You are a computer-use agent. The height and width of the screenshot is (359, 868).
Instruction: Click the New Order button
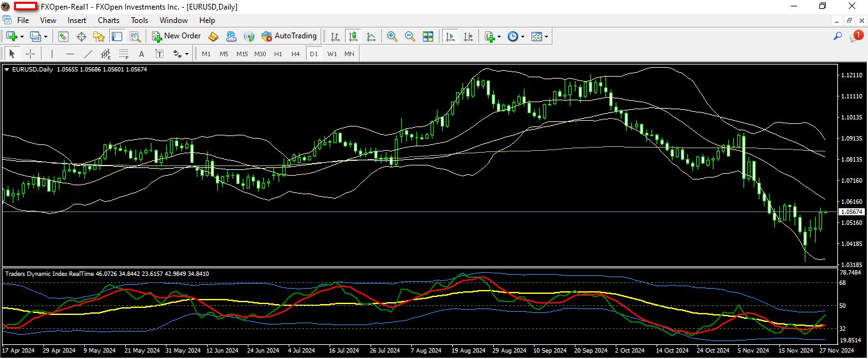[177, 36]
